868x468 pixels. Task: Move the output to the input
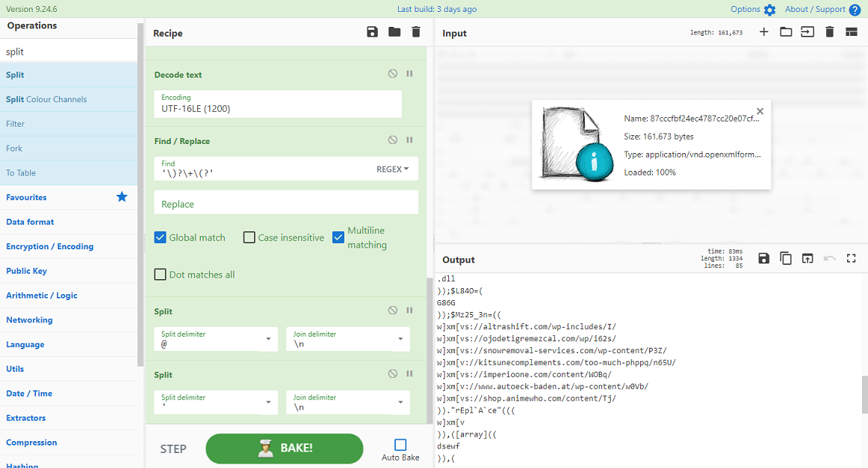point(807,258)
